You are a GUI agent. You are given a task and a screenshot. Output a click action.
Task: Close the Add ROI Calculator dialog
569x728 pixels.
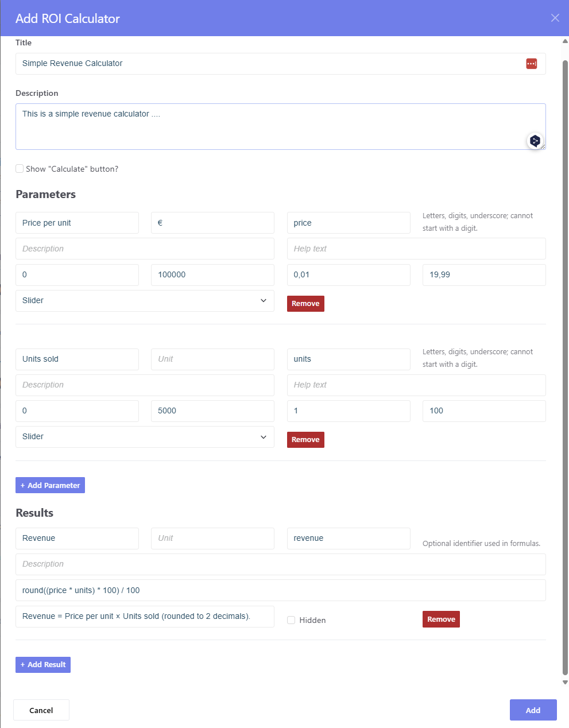point(555,18)
